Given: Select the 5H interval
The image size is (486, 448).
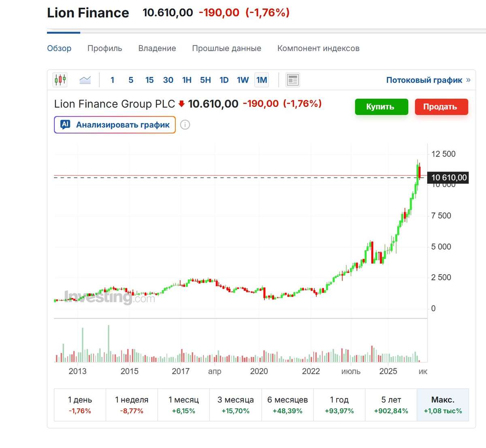Looking at the screenshot, I should (205, 80).
